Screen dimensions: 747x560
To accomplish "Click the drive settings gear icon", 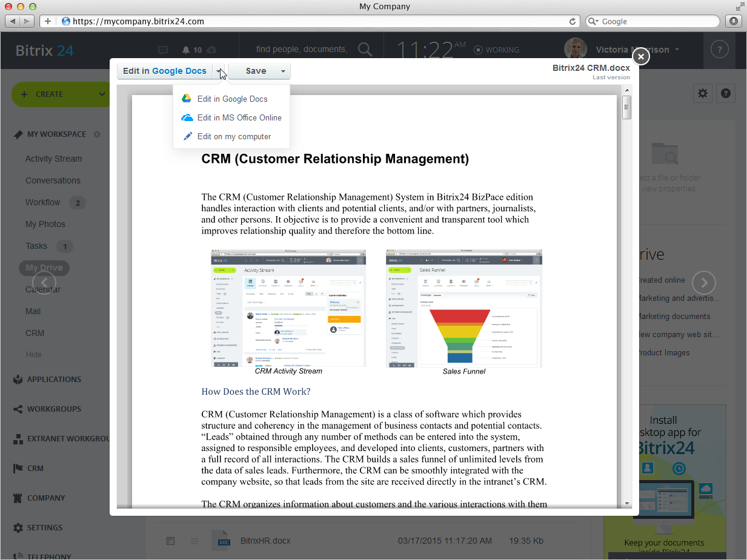I will click(x=702, y=93).
